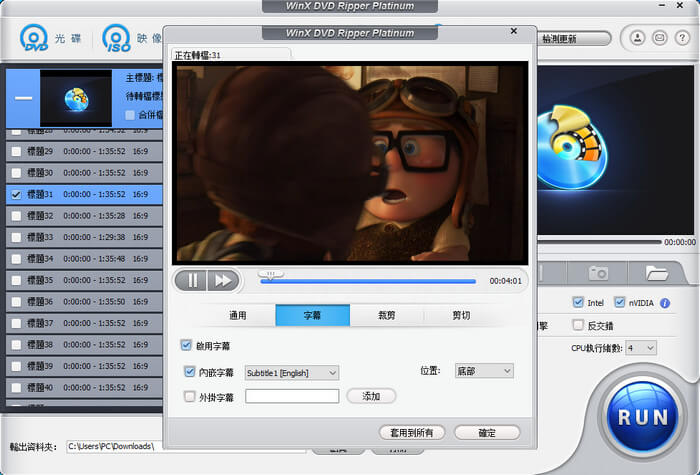700x475 pixels.
Task: Toggle the Intel hardware checkbox
Action: pyautogui.click(x=578, y=302)
